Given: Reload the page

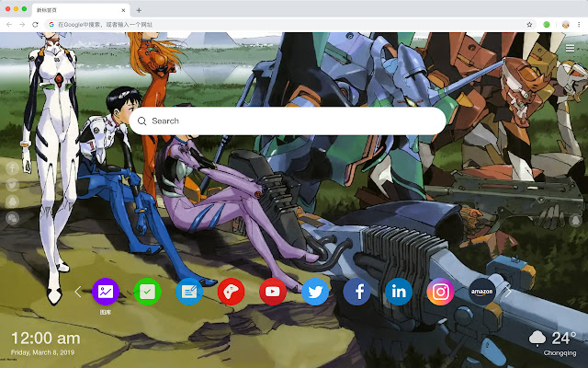Looking at the screenshot, I should [35, 25].
